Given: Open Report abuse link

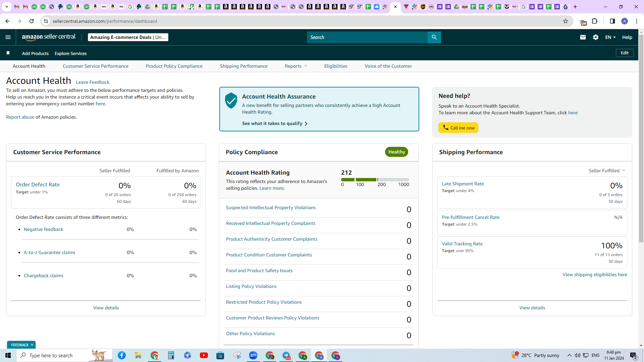Looking at the screenshot, I should pyautogui.click(x=20, y=117).
